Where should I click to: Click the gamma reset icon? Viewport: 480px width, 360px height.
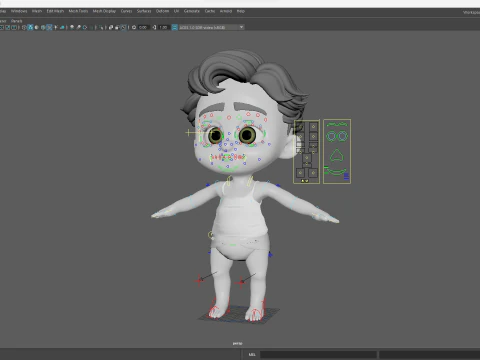(x=154, y=27)
